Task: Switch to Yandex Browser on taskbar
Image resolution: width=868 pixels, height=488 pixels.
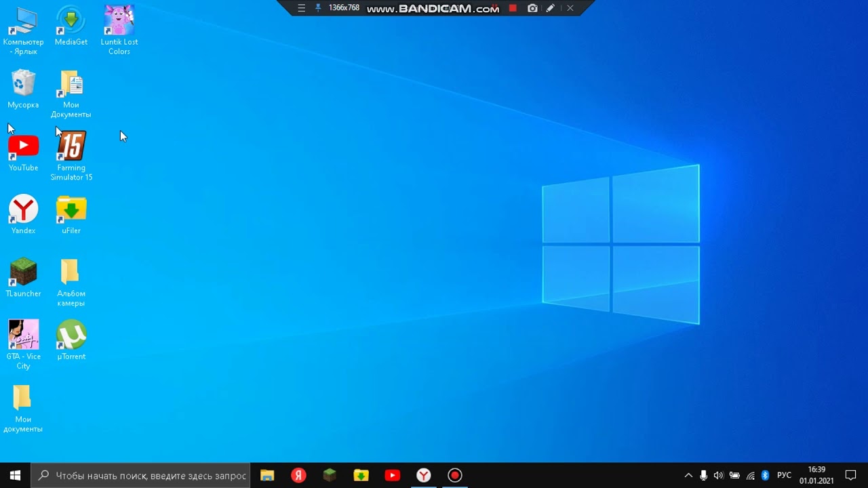Action: [x=423, y=475]
